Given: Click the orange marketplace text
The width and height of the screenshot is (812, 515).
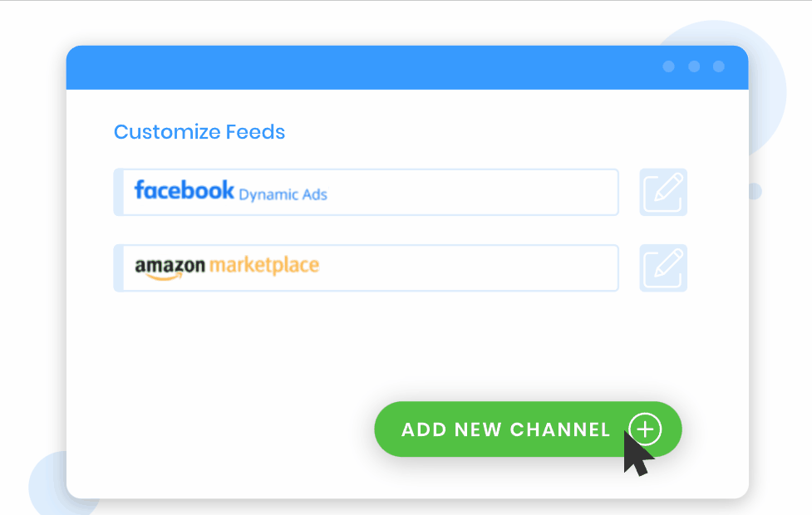Looking at the screenshot, I should [x=264, y=266].
